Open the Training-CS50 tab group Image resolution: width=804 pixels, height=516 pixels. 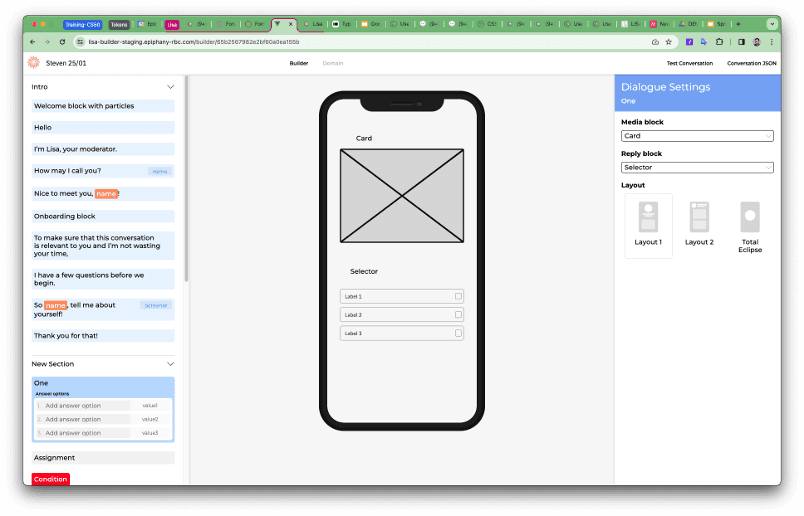[x=82, y=24]
